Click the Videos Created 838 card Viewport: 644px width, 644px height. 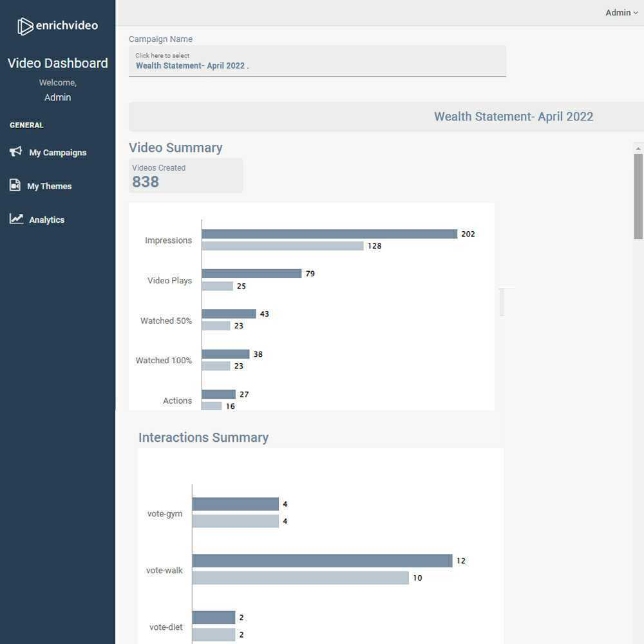coord(185,175)
